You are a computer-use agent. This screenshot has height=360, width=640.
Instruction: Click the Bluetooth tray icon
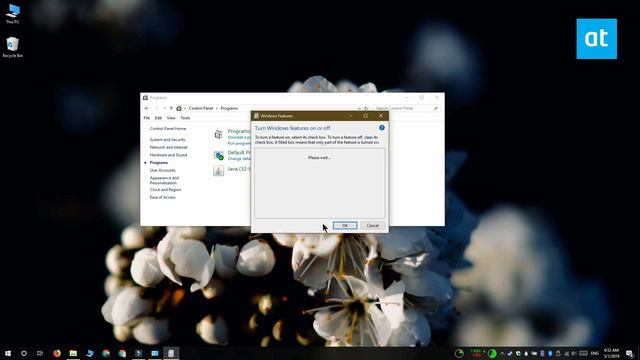(550, 353)
